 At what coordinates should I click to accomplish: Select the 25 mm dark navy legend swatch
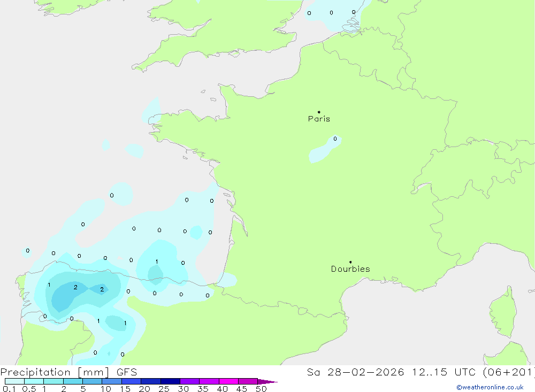(x=170, y=381)
